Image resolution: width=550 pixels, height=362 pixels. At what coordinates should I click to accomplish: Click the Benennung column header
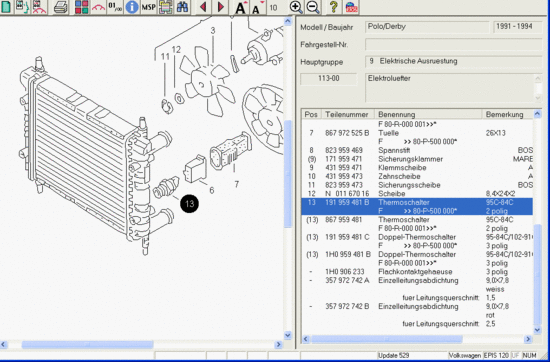pos(428,114)
